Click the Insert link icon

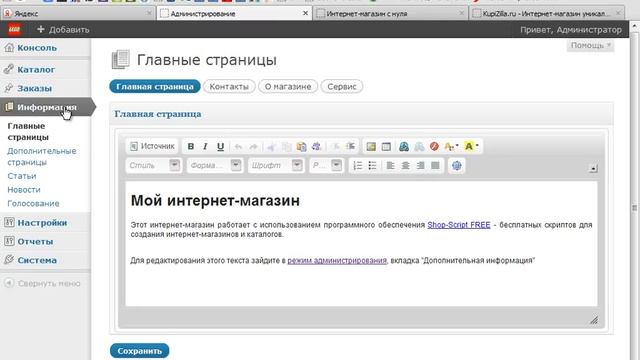point(404,147)
